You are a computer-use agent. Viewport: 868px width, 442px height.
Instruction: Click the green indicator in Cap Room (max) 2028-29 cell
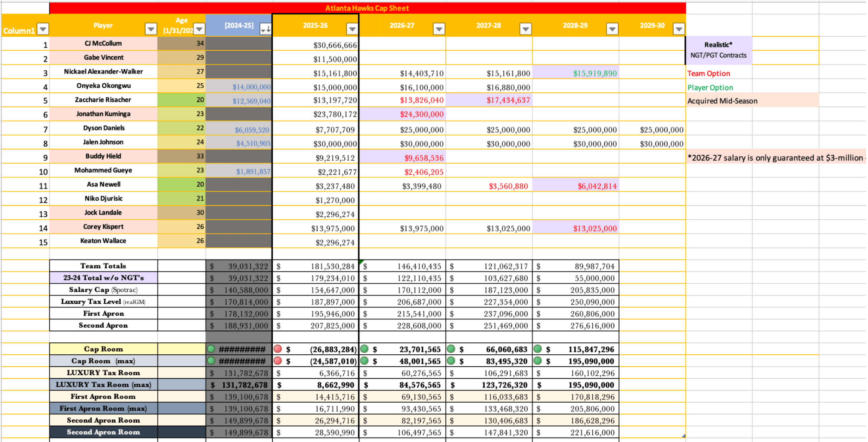(x=538, y=361)
